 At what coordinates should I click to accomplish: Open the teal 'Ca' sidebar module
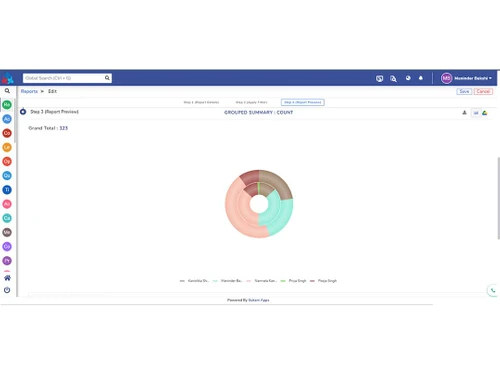pyautogui.click(x=7, y=218)
